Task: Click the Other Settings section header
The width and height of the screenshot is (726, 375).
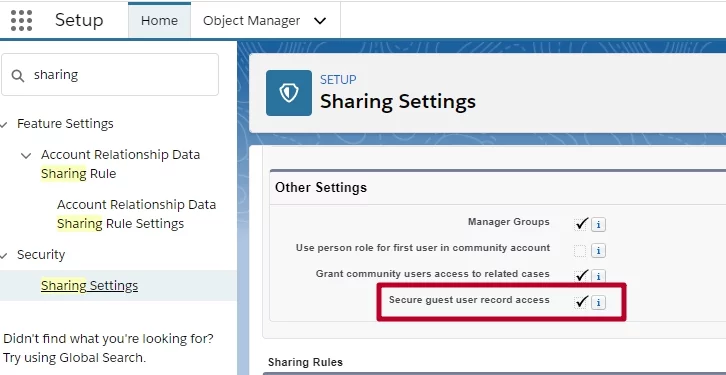Action: click(321, 188)
